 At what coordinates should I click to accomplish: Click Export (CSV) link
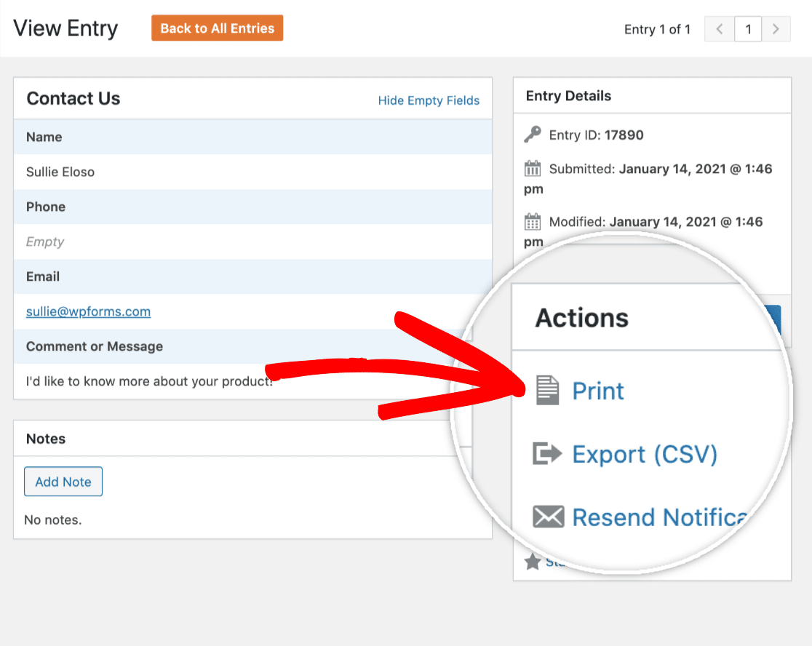645,454
